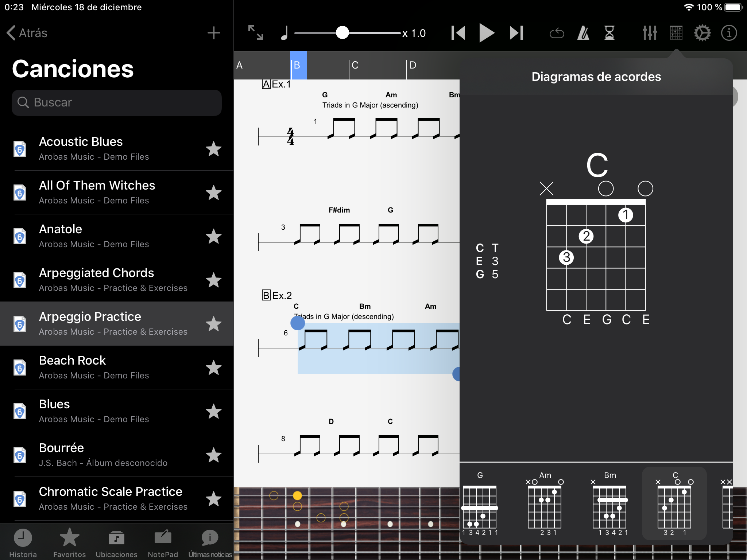The width and height of the screenshot is (747, 560).
Task: Tap the fullscreen expand arrows icon
Action: point(255,33)
